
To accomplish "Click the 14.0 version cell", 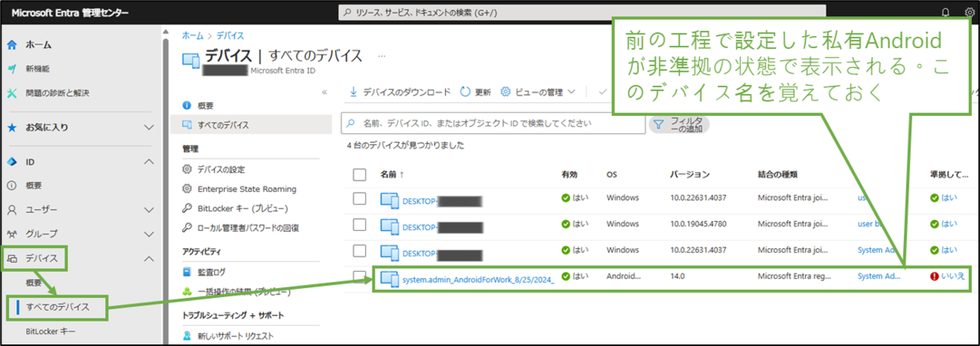I will coord(678,276).
